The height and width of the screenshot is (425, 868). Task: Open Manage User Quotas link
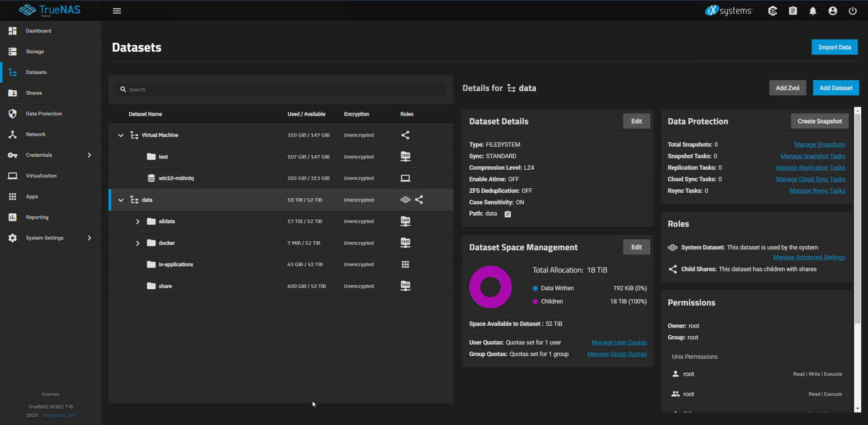619,343
